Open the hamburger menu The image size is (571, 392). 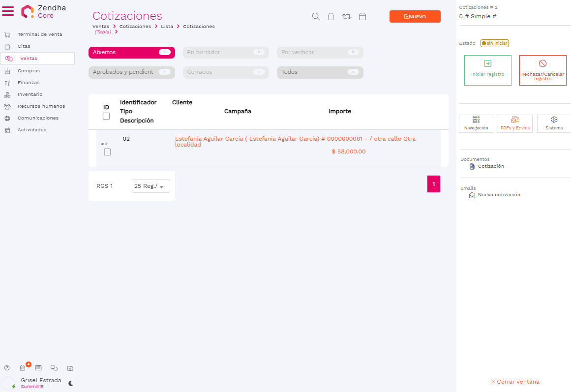[x=8, y=11]
